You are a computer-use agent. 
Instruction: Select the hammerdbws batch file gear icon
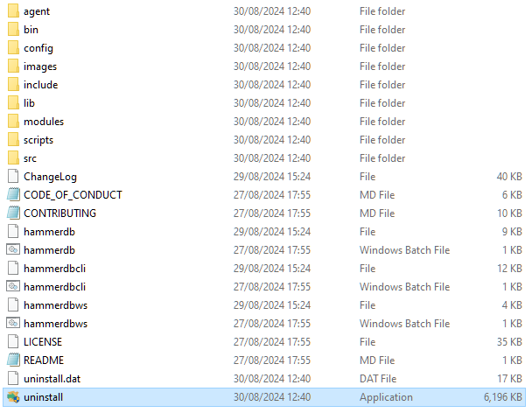[13, 323]
